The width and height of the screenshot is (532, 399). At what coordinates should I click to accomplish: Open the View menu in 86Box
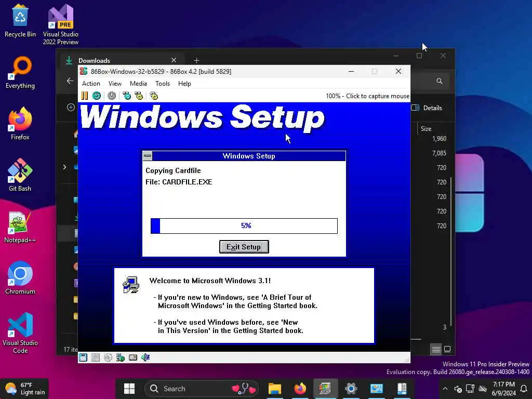point(115,84)
